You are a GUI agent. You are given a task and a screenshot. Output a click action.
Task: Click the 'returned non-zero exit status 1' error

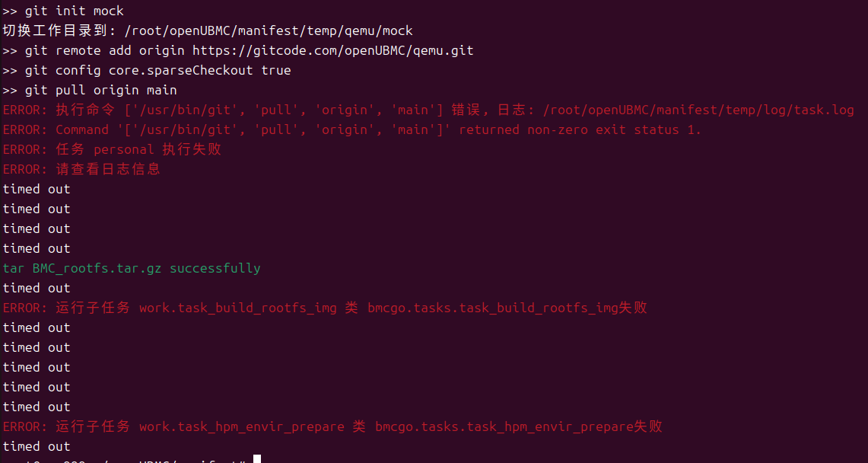coord(580,130)
